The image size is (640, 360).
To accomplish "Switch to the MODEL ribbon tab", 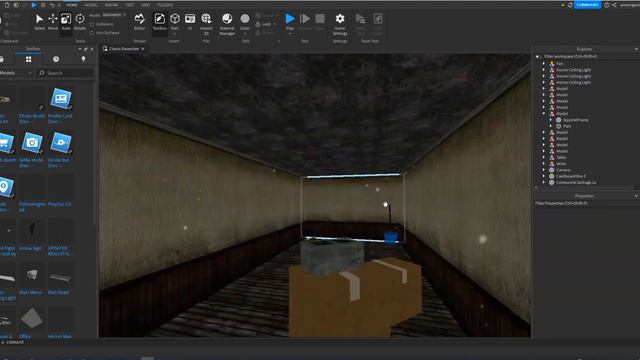I will (x=91, y=5).
